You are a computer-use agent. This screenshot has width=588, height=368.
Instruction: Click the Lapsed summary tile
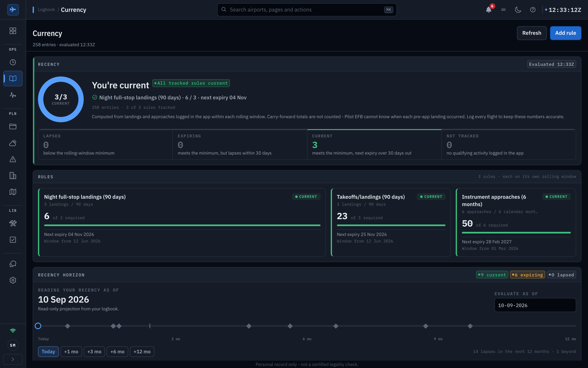pyautogui.click(x=105, y=144)
